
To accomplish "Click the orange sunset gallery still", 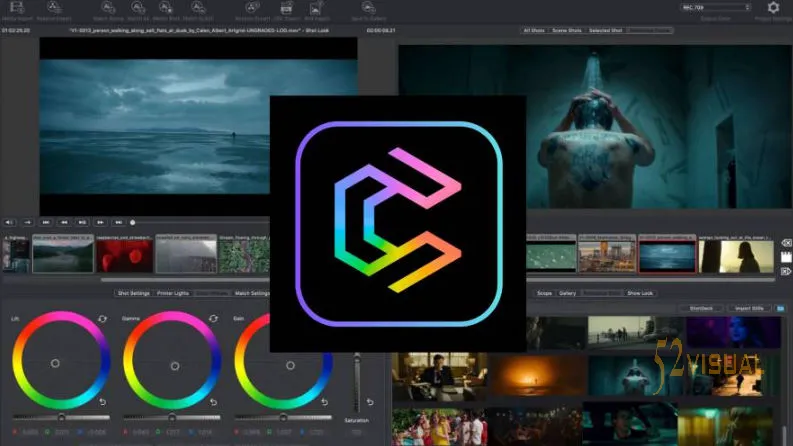I will pos(538,376).
